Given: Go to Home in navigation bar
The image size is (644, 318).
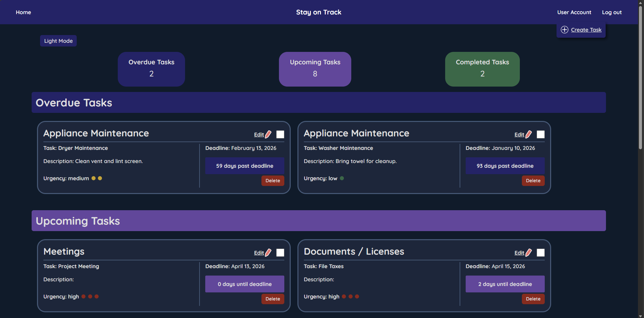Looking at the screenshot, I should click(x=23, y=12).
